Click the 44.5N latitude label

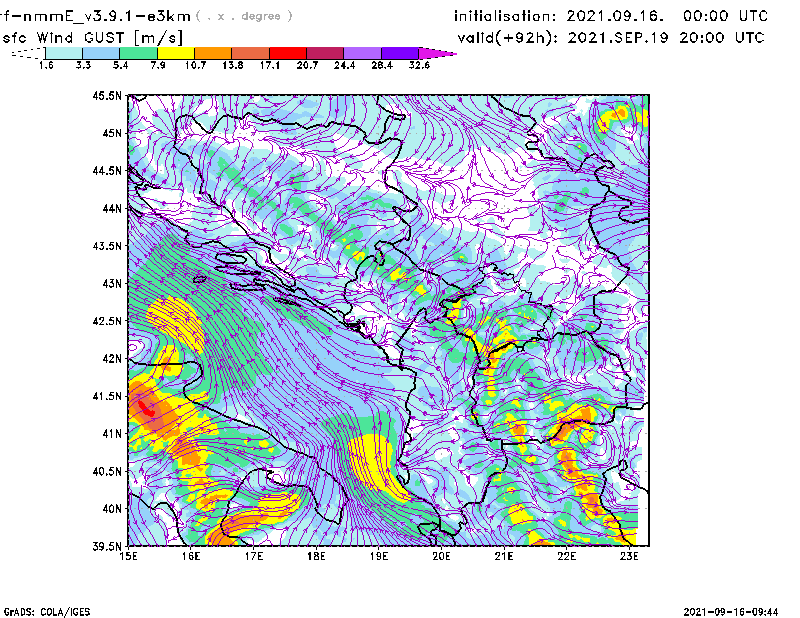(107, 171)
